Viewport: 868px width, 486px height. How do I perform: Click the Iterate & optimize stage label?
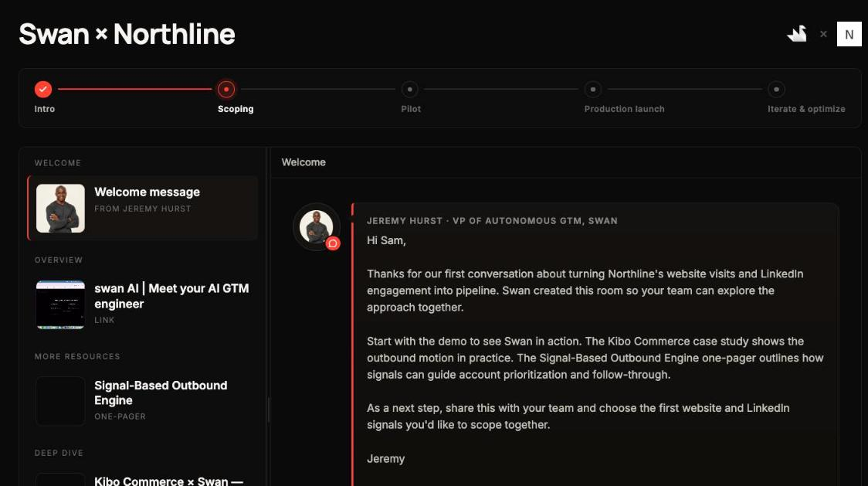point(806,109)
